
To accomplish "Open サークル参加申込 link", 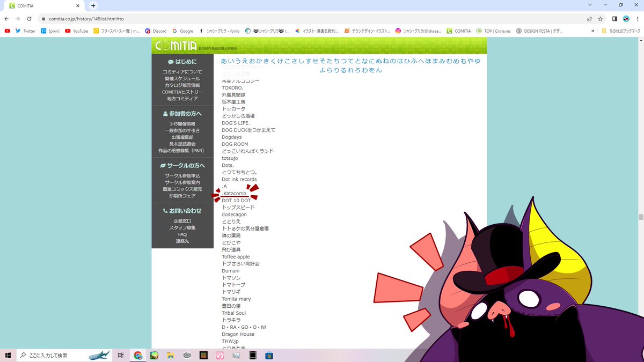I will pos(182,176).
